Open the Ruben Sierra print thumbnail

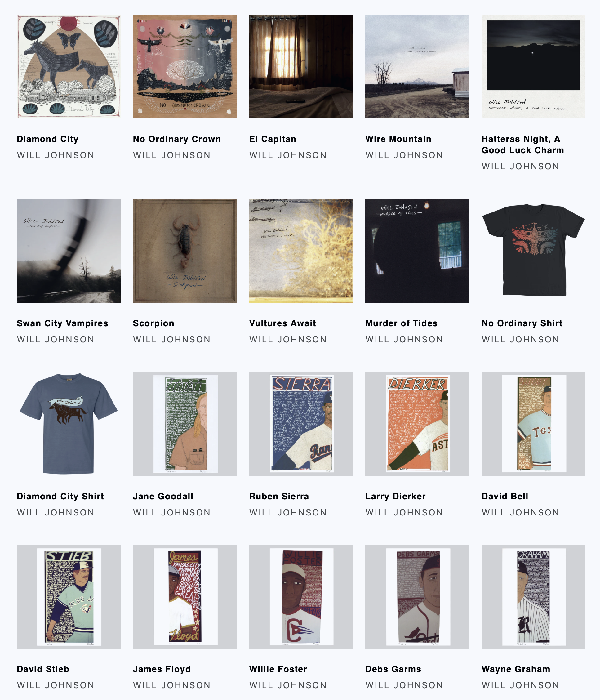tap(301, 424)
